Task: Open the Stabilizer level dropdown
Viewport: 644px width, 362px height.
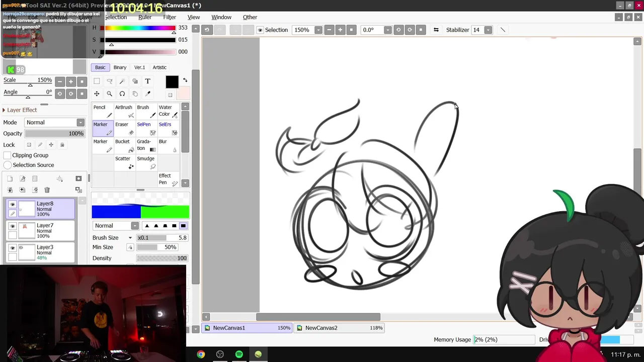Action: point(488,30)
